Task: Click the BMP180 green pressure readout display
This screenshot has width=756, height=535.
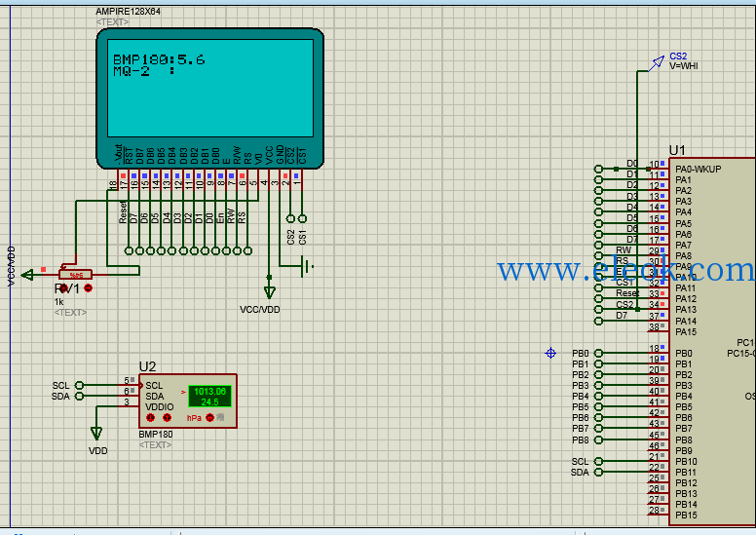Action: click(209, 397)
